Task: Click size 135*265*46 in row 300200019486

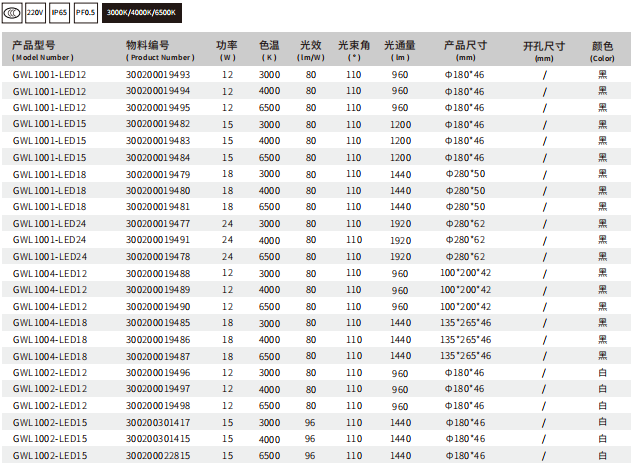Action: [x=466, y=340]
